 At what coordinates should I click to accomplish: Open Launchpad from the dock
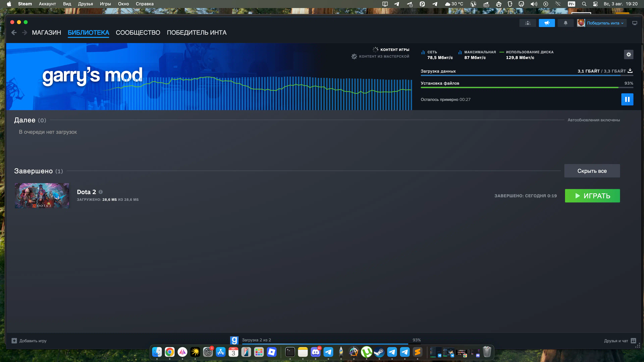pos(259,352)
